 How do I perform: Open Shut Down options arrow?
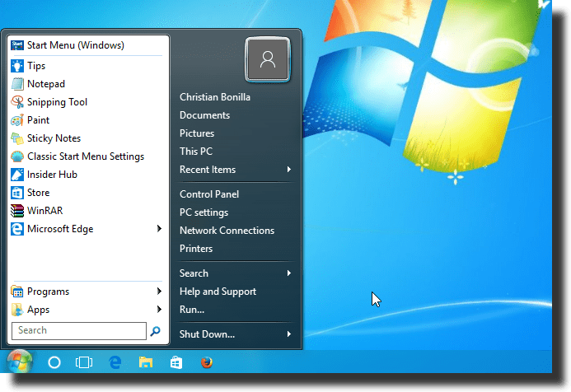(x=289, y=334)
